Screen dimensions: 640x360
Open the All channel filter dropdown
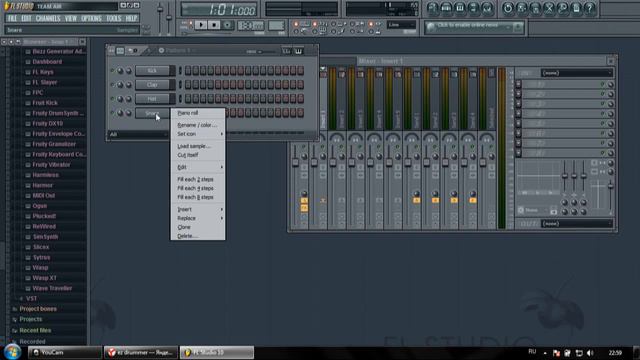point(138,134)
